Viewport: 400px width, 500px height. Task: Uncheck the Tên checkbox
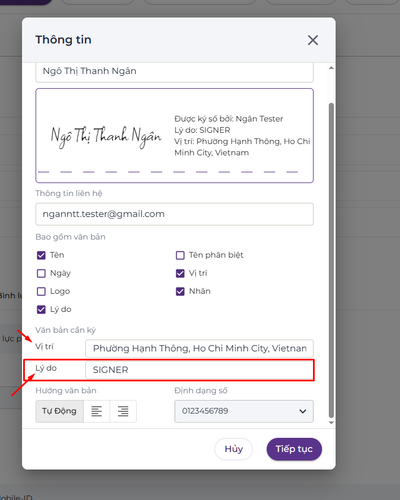tap(41, 255)
